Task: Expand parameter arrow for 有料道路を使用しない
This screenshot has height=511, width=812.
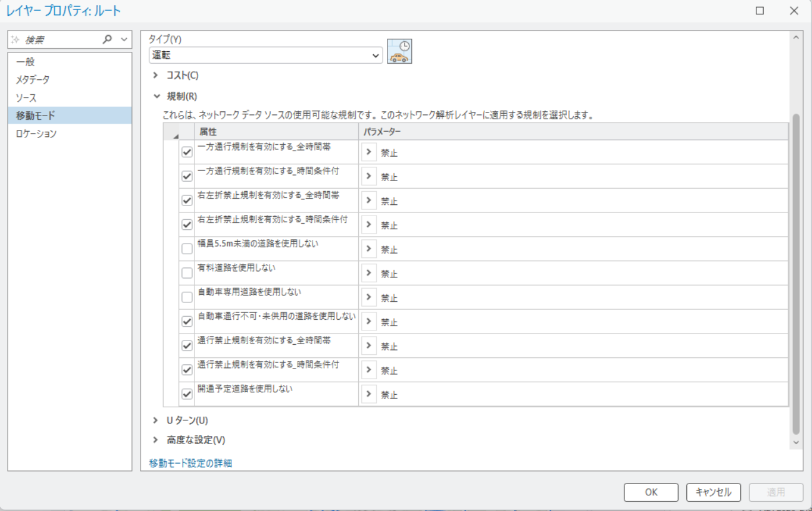Action: (x=368, y=273)
